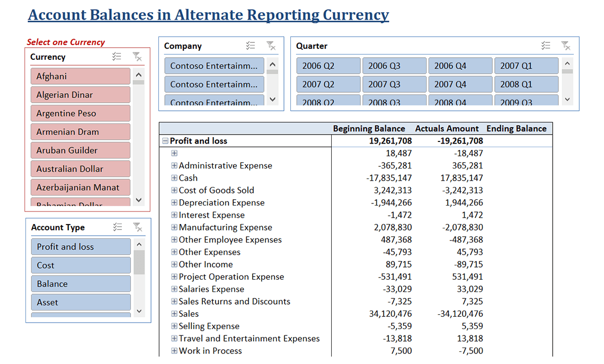Image resolution: width=604 pixels, height=364 pixels.
Task: Expand Salaries Expense row
Action: point(174,289)
